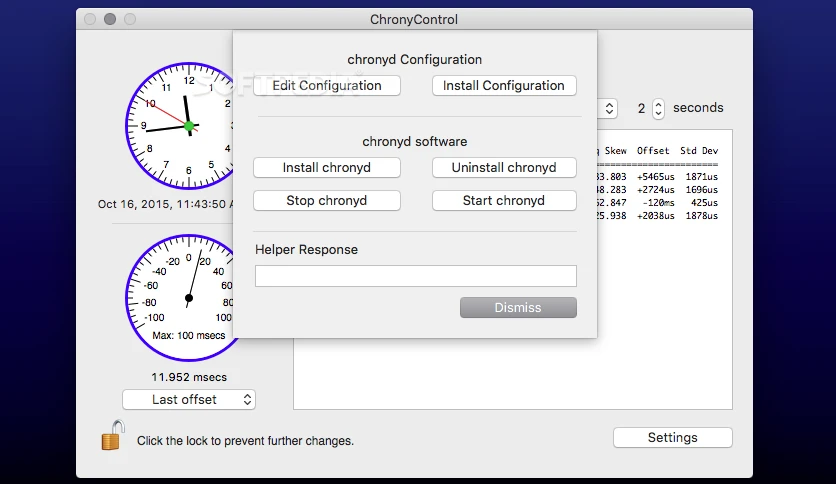Click the open padlock icon
836x484 pixels.
(112, 435)
